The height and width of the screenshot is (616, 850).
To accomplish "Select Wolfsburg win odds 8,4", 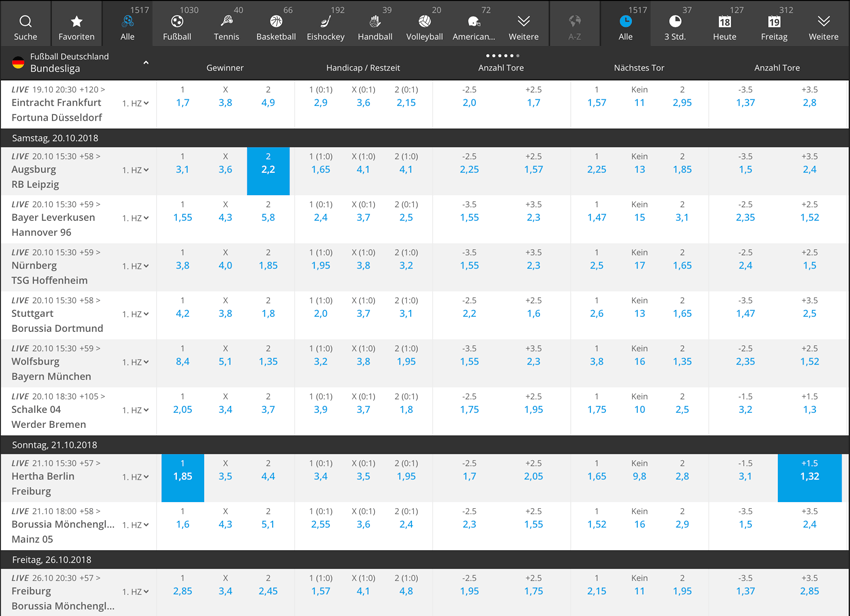I will pos(183,362).
